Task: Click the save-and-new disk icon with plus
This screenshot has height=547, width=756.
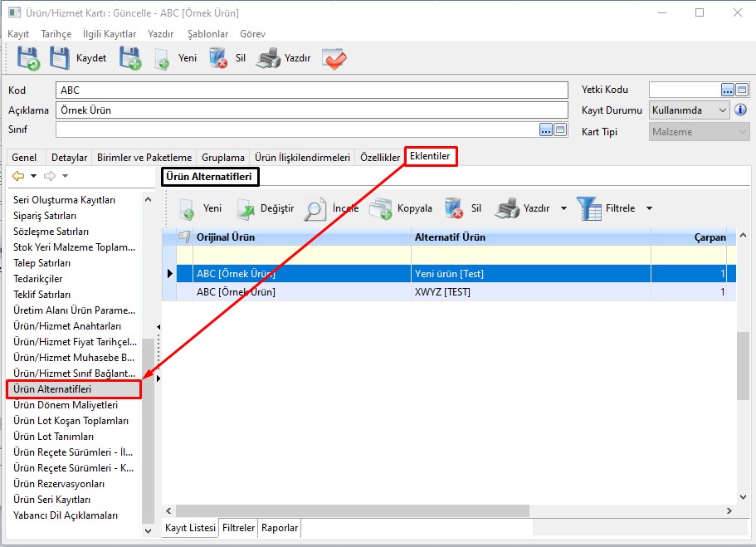Action: (130, 58)
